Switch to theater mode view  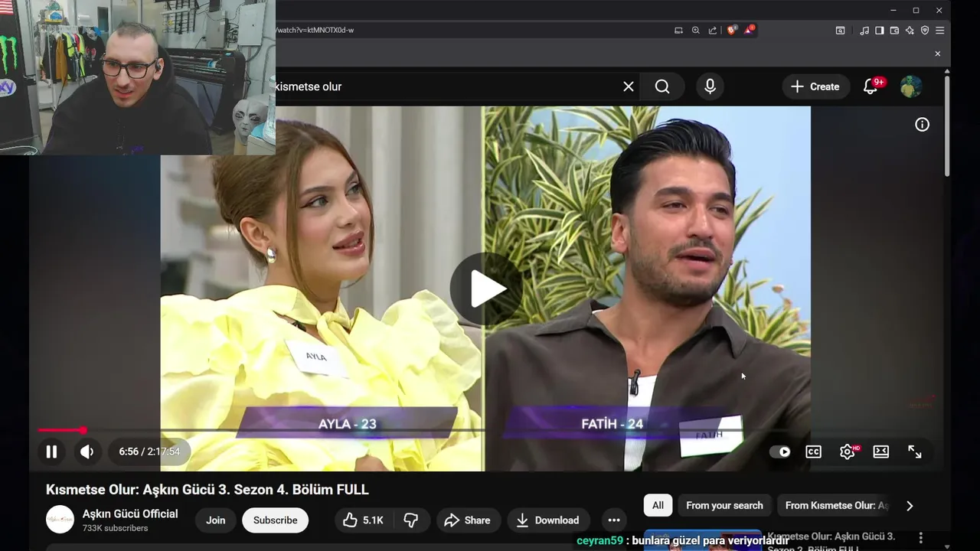click(881, 452)
